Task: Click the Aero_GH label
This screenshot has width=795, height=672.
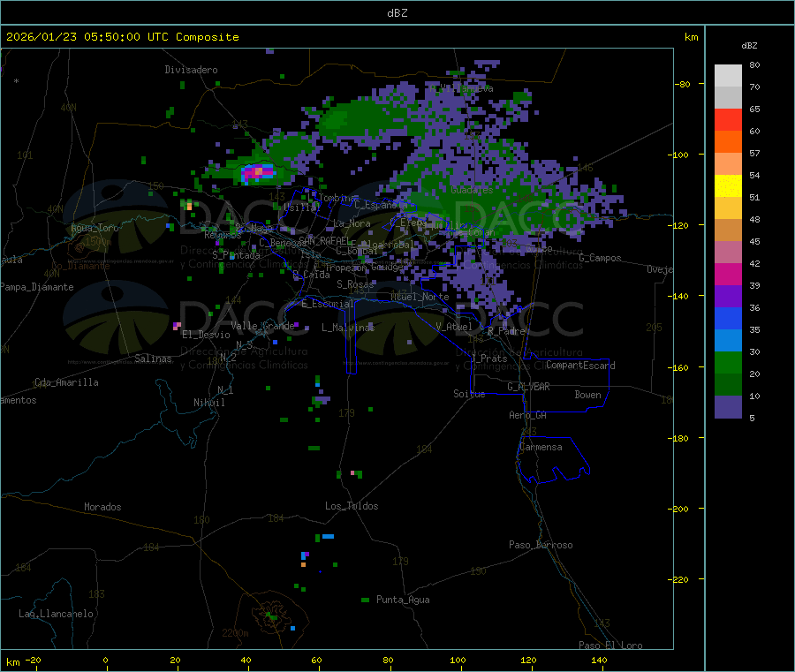Action: click(528, 415)
